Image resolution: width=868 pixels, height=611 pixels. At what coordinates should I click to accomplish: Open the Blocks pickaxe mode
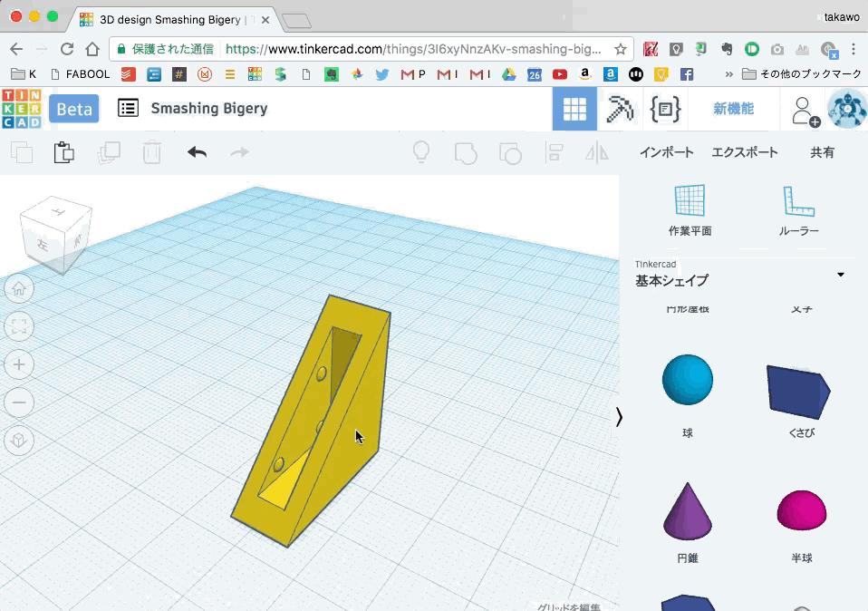tap(620, 109)
